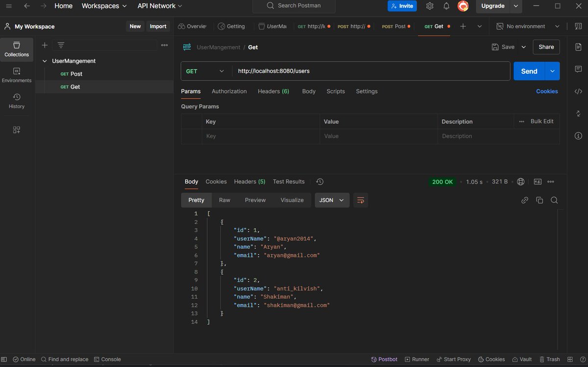
Task: Open the Environments sidebar section
Action: click(17, 75)
